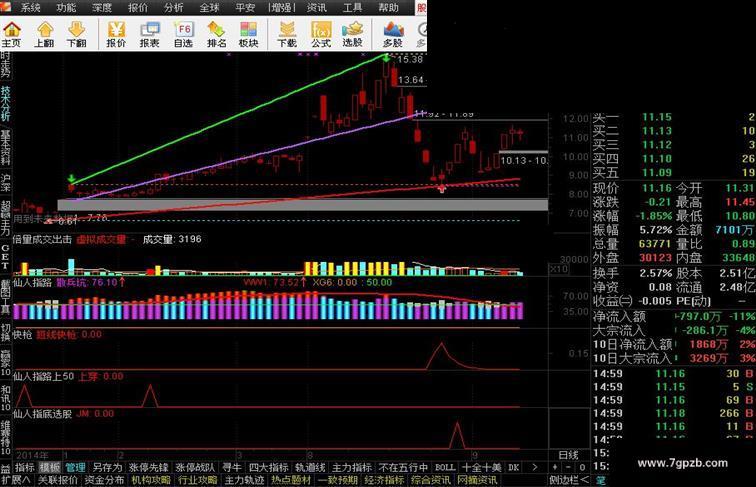
Task: Apply the 不在五行中 template
Action: [x=403, y=467]
